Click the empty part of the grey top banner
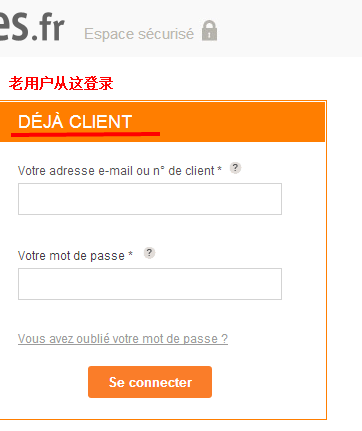Viewport: 362px width, 431px height. click(x=290, y=28)
